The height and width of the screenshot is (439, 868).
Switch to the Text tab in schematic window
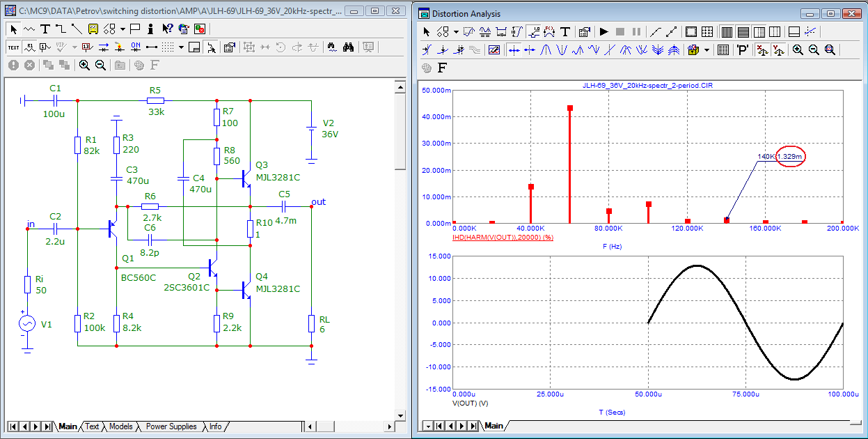(93, 426)
